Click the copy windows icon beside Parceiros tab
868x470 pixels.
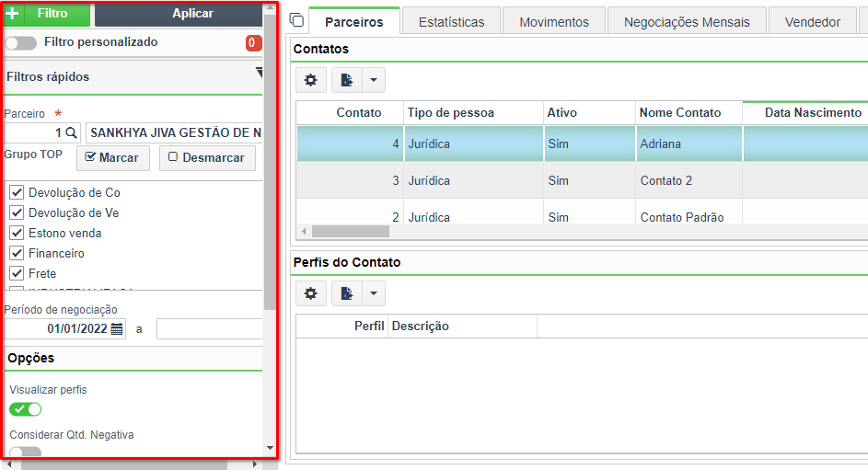coord(296,20)
